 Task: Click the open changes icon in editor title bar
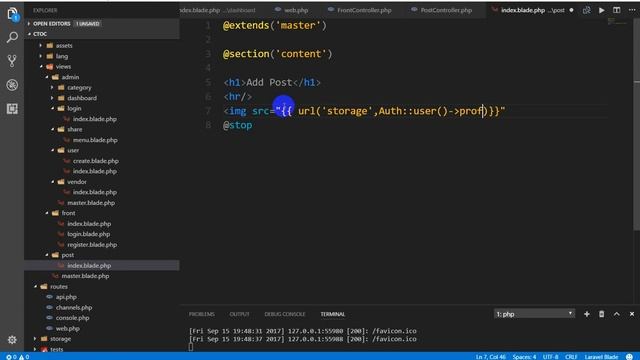(x=587, y=10)
